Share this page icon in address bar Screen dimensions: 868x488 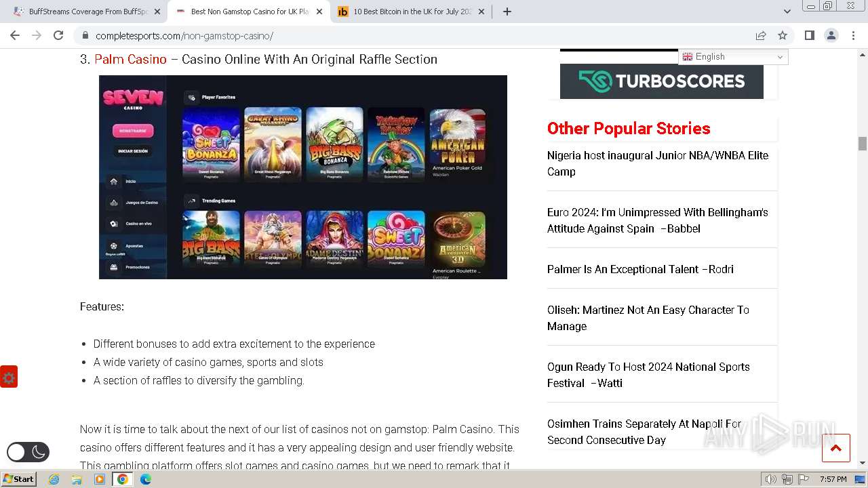click(761, 35)
